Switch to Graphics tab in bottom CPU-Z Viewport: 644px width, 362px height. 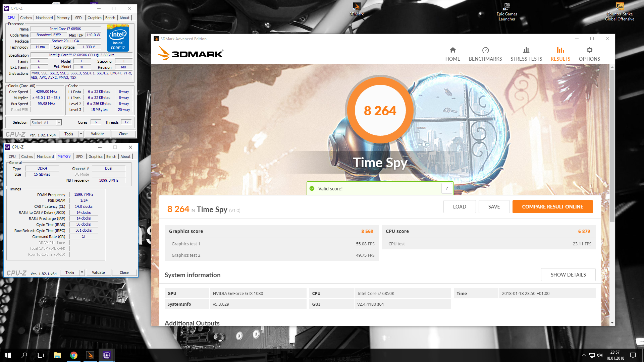pyautogui.click(x=95, y=157)
